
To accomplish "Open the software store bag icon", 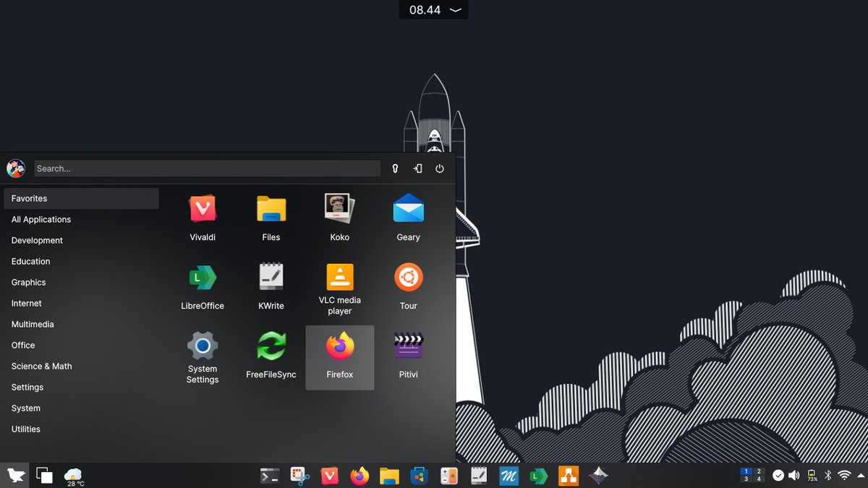I will pos(419,476).
